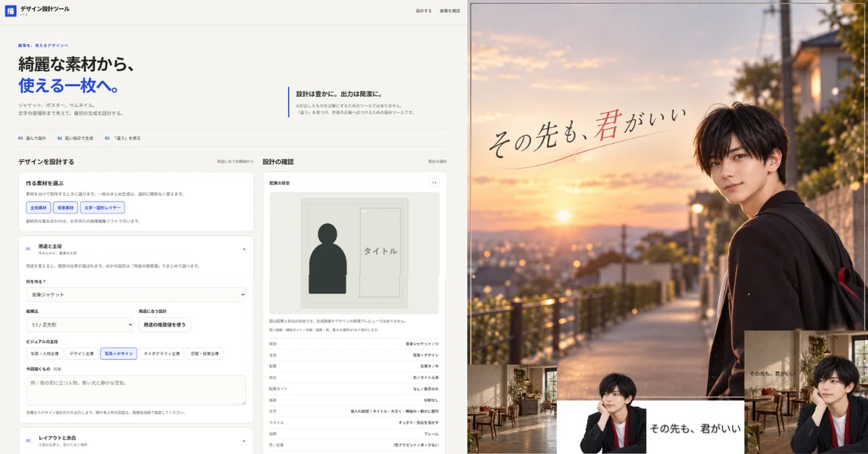Click the スタイル value すっきり・余白を活かす
868x454 pixels.
coord(419,422)
